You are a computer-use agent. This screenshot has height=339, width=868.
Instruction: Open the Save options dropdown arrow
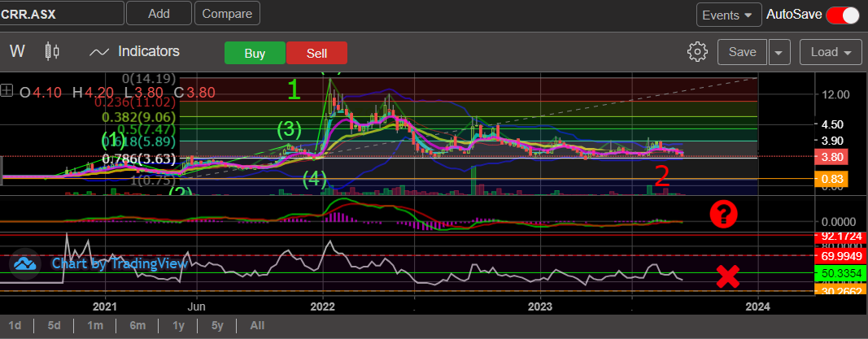pyautogui.click(x=779, y=53)
